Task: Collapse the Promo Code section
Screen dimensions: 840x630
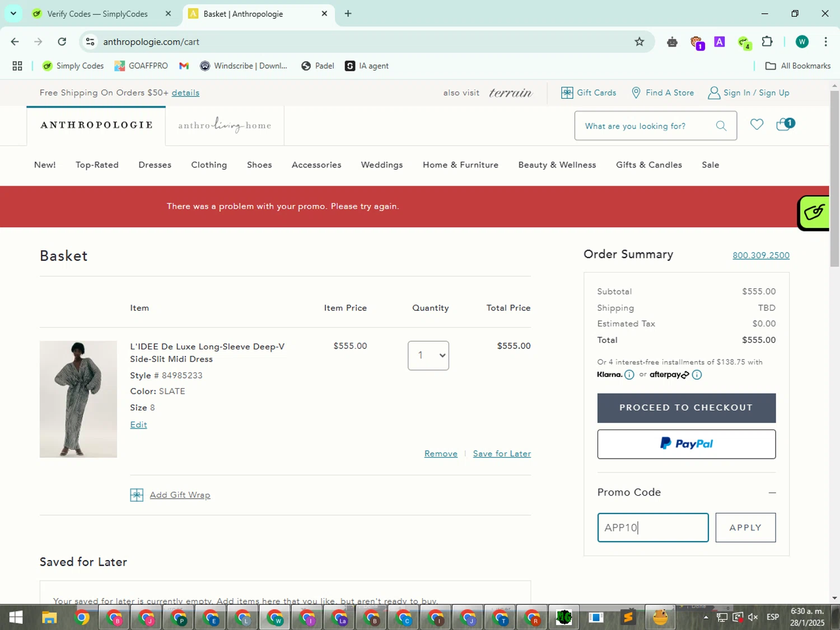Action: (x=772, y=493)
